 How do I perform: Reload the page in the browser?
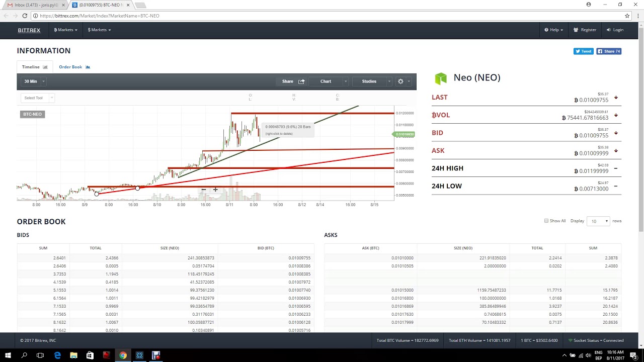click(25, 16)
